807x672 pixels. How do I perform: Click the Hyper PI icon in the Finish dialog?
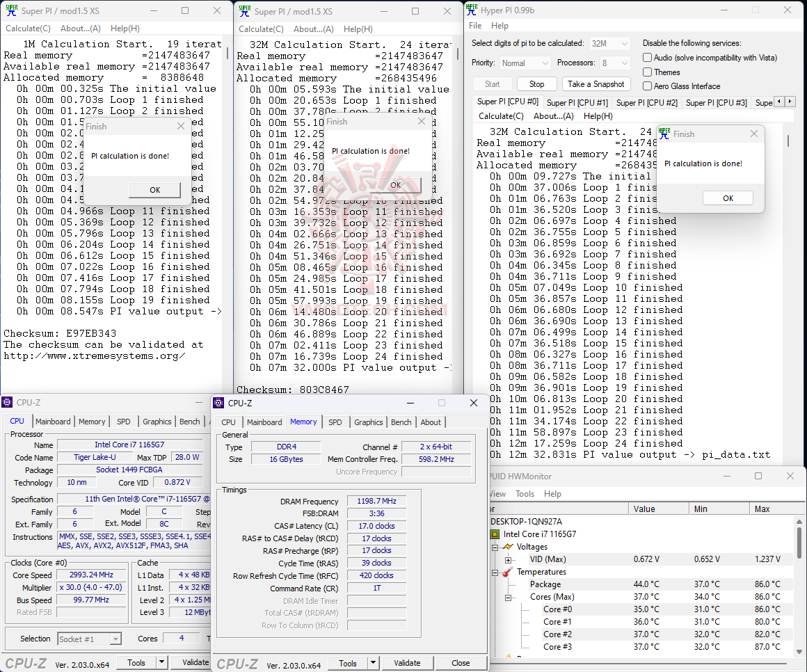pyautogui.click(x=664, y=134)
